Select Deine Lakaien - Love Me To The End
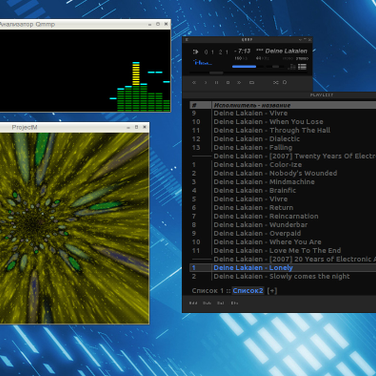Image resolution: width=376 pixels, height=376 pixels. pos(283,251)
